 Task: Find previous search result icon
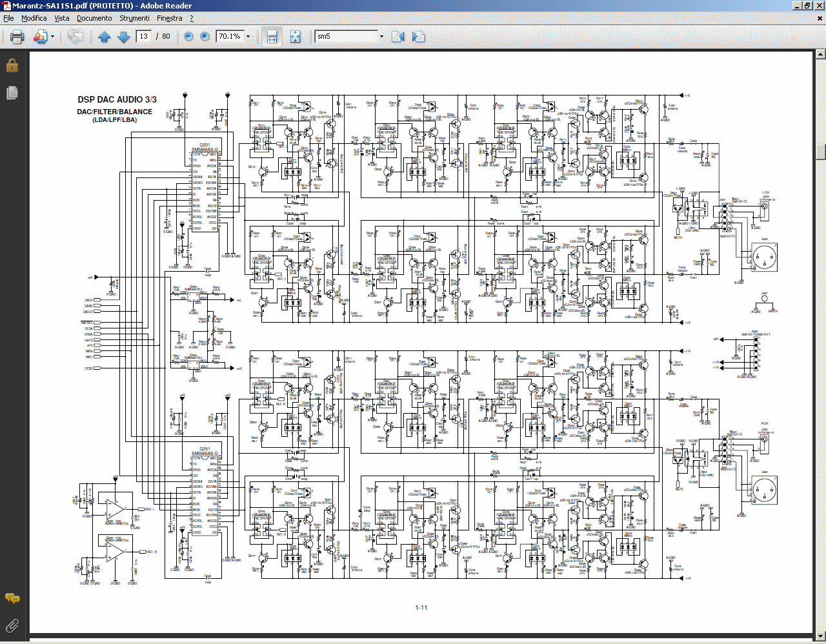coord(398,37)
